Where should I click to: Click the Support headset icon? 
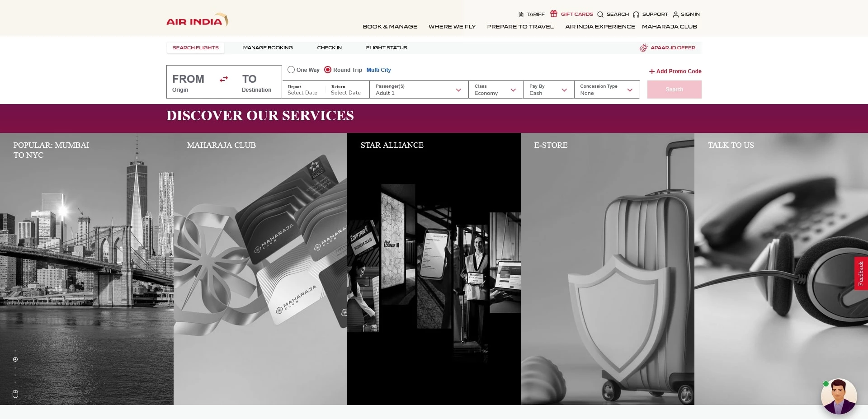tap(636, 14)
